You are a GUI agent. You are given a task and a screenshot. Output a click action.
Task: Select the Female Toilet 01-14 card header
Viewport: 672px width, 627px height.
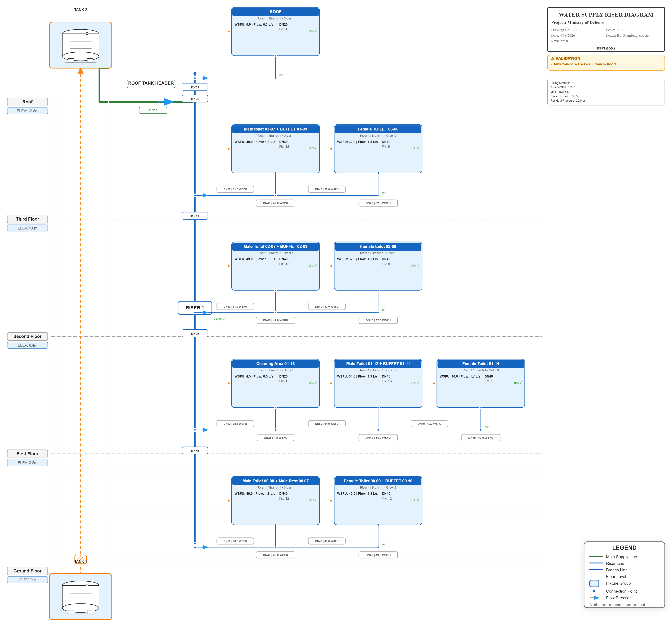point(481,364)
